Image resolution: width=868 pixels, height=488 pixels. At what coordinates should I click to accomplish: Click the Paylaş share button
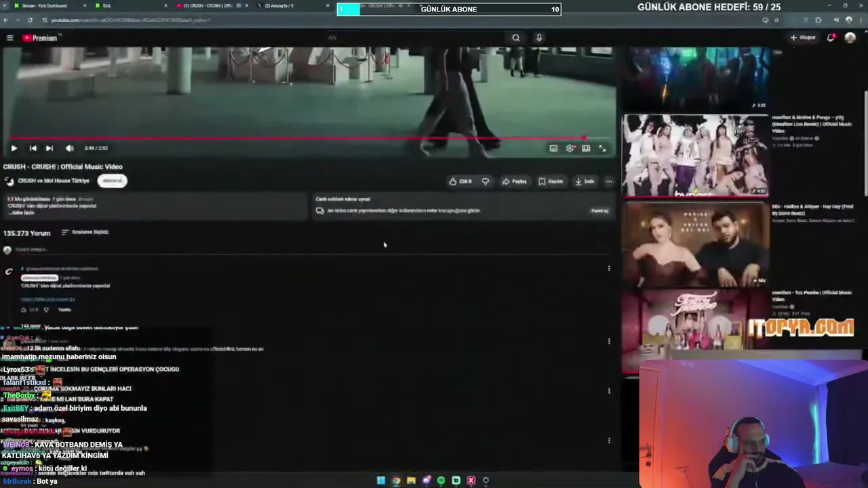pyautogui.click(x=514, y=181)
